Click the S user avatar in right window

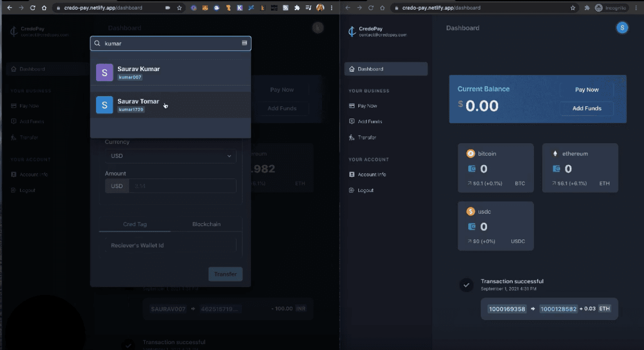click(x=622, y=28)
